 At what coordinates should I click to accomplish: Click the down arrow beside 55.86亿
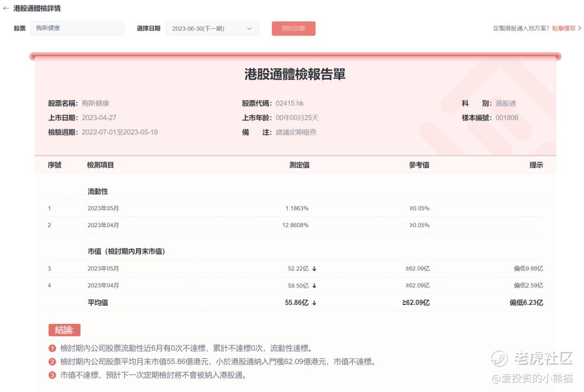tap(314, 303)
